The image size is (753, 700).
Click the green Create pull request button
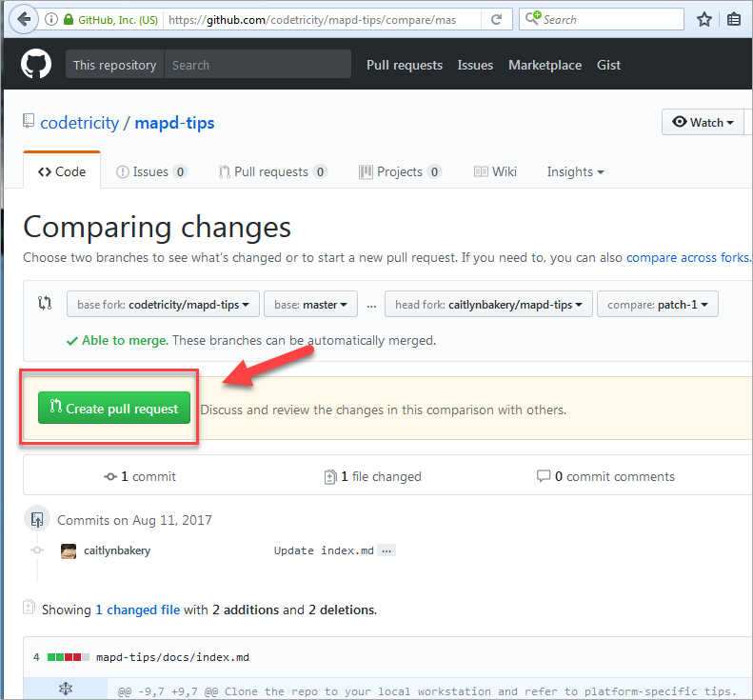click(x=114, y=408)
